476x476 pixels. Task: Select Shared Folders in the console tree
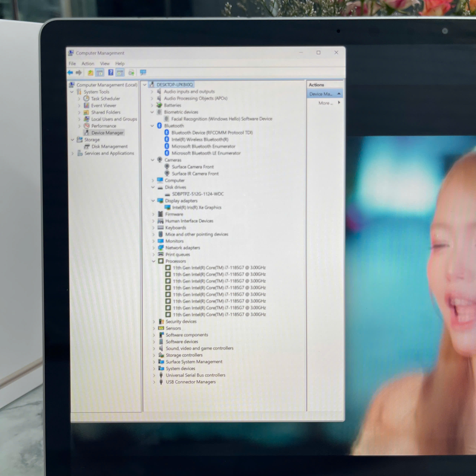point(106,112)
